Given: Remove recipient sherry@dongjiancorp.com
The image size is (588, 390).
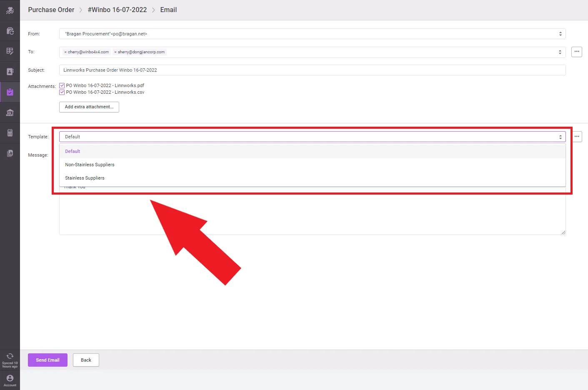Looking at the screenshot, I should click(x=115, y=52).
